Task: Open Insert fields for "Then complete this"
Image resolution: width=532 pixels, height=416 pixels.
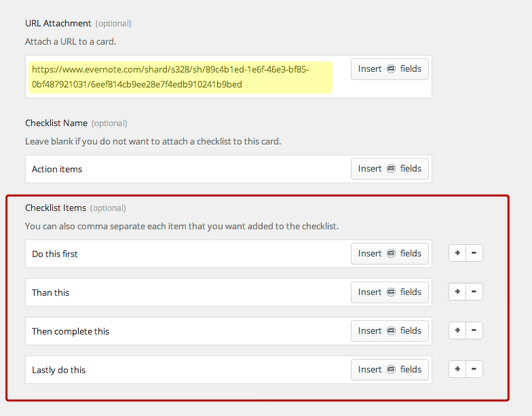Action: (390, 331)
